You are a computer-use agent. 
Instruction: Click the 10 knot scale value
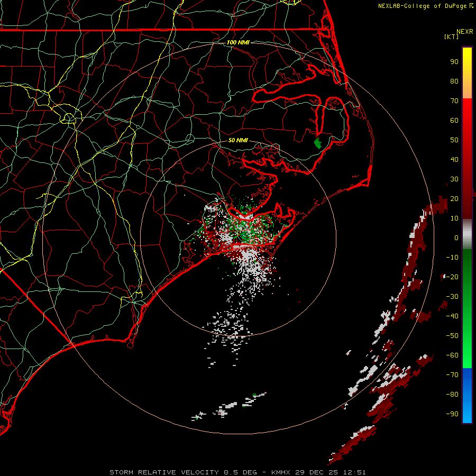point(454,218)
